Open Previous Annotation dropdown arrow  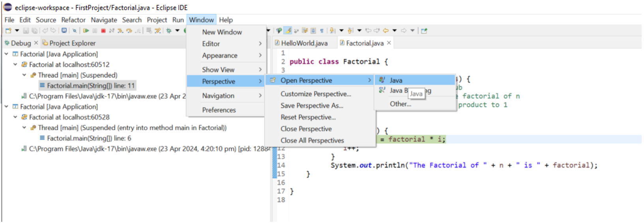coord(359,30)
